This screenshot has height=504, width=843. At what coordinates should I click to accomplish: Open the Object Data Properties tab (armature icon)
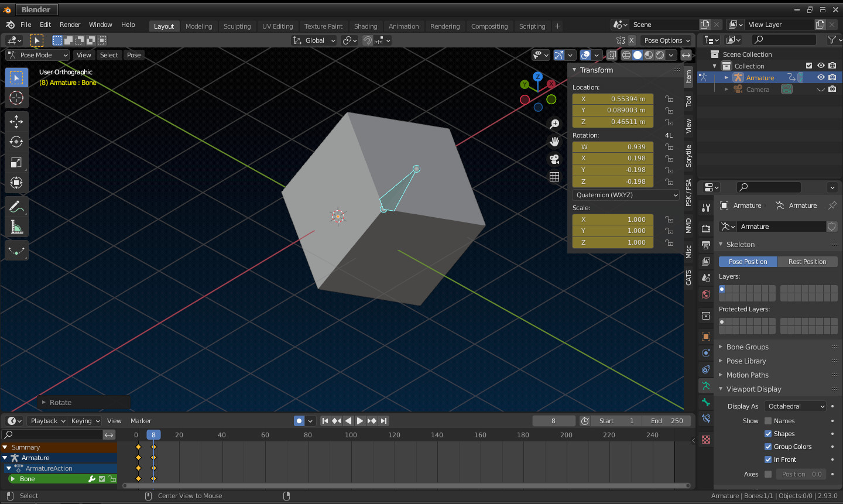[x=705, y=386]
